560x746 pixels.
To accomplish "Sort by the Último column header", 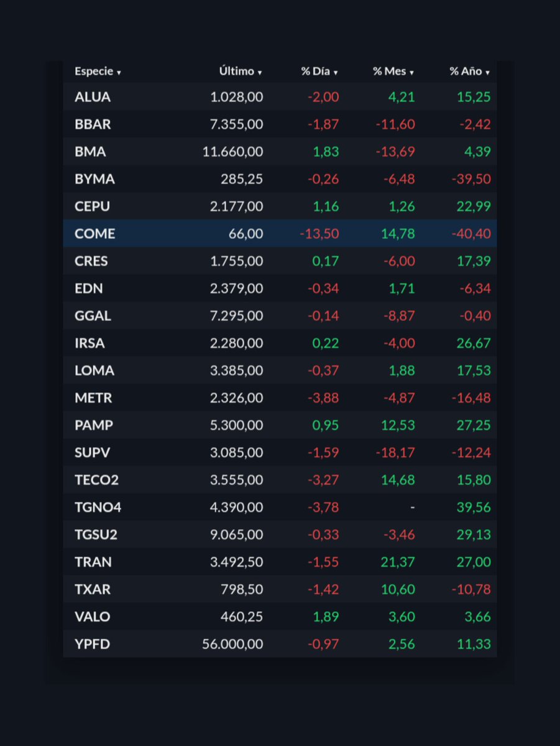I will tap(241, 71).
